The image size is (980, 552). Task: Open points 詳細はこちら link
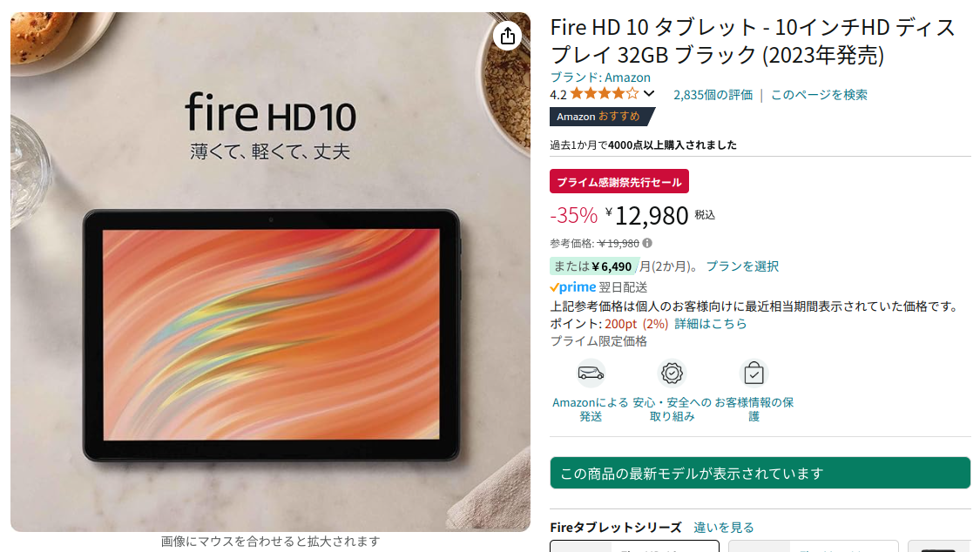click(x=711, y=324)
